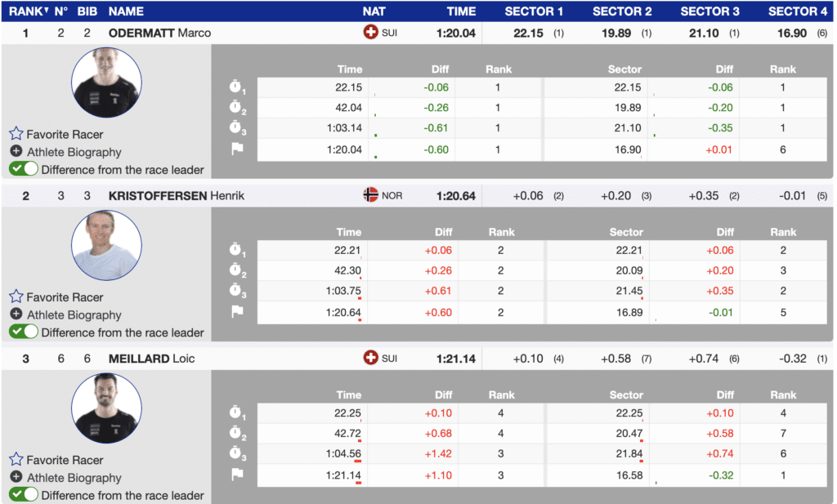Click the plus icon for Odermatt's Athlete Biography
Image resolution: width=837 pixels, height=504 pixels.
click(16, 152)
